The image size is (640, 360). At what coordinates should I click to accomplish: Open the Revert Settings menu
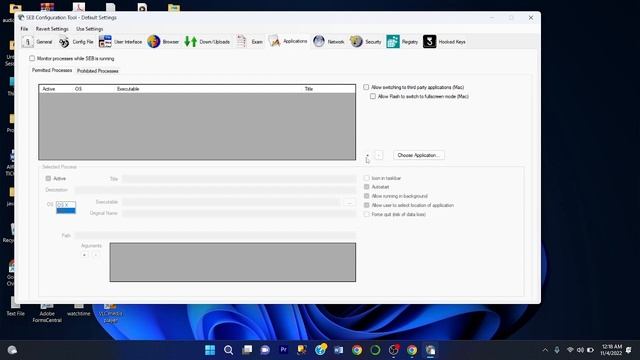click(52, 29)
